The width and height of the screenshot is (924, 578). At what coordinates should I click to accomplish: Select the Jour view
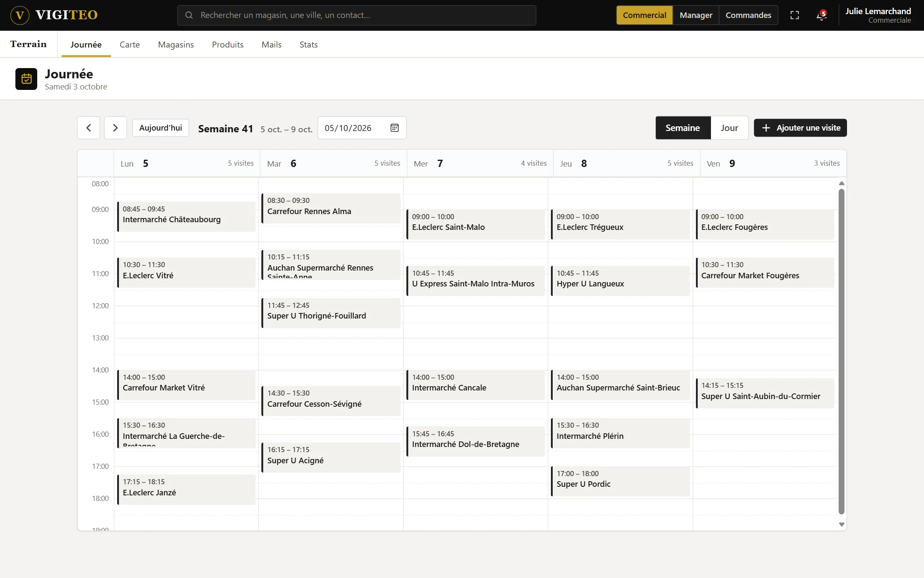[729, 128]
